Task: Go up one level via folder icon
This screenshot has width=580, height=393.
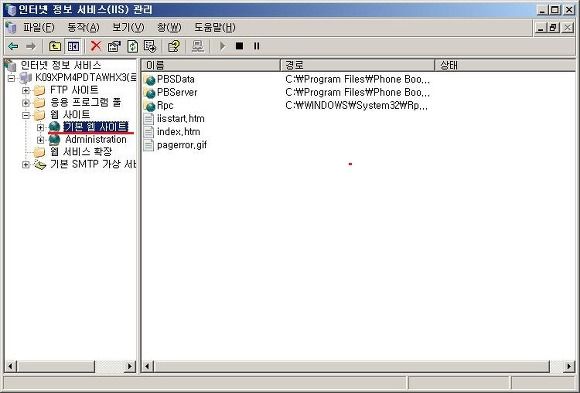Action: (x=55, y=46)
